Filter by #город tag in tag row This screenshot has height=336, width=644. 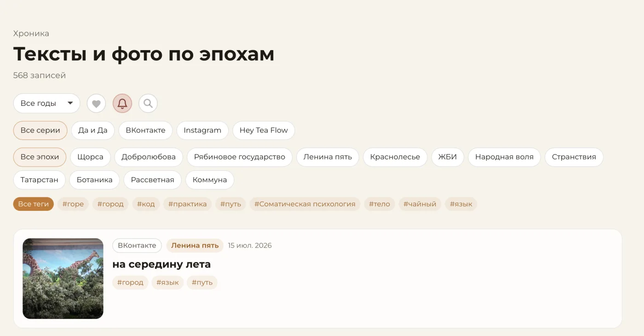pyautogui.click(x=110, y=204)
